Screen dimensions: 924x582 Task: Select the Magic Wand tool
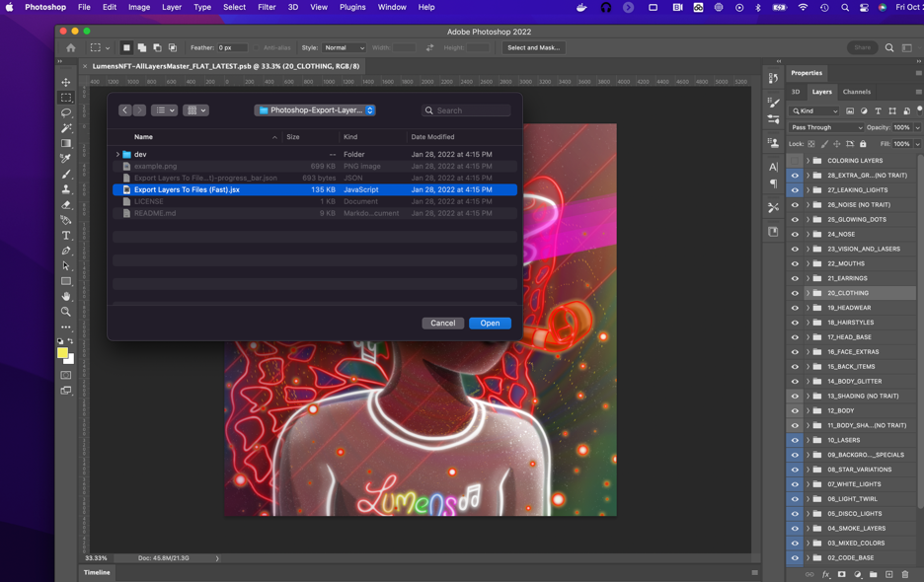[x=66, y=128]
